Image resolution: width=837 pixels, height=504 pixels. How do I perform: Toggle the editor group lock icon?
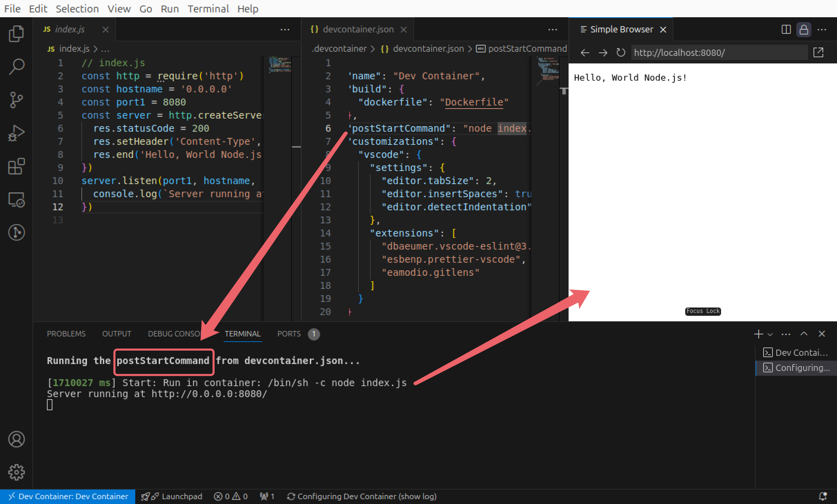coord(804,30)
